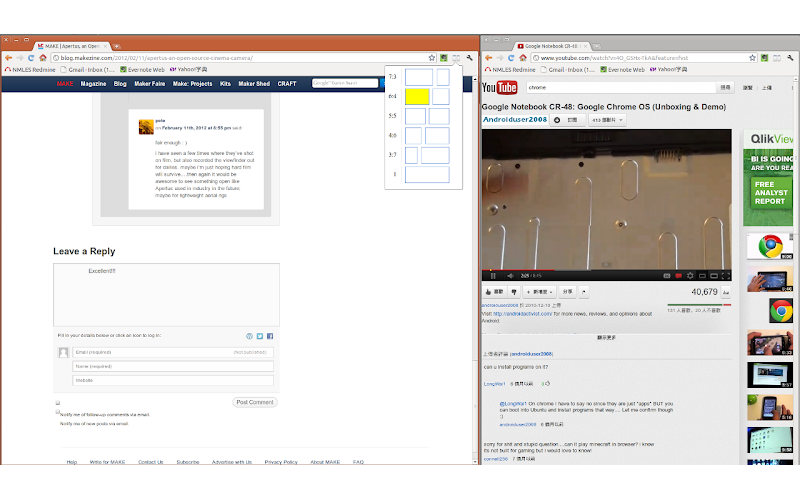
Task: Toggle the red annotations button in player
Action: [x=678, y=276]
